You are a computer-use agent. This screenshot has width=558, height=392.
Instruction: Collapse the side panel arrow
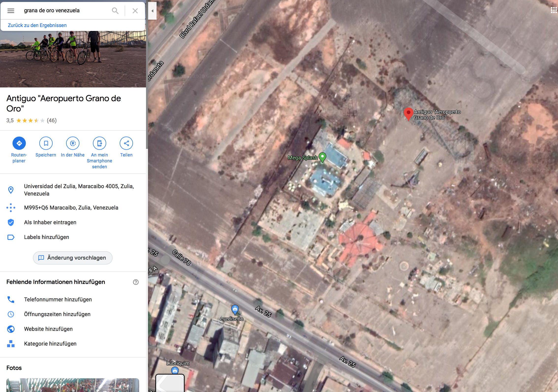(152, 11)
